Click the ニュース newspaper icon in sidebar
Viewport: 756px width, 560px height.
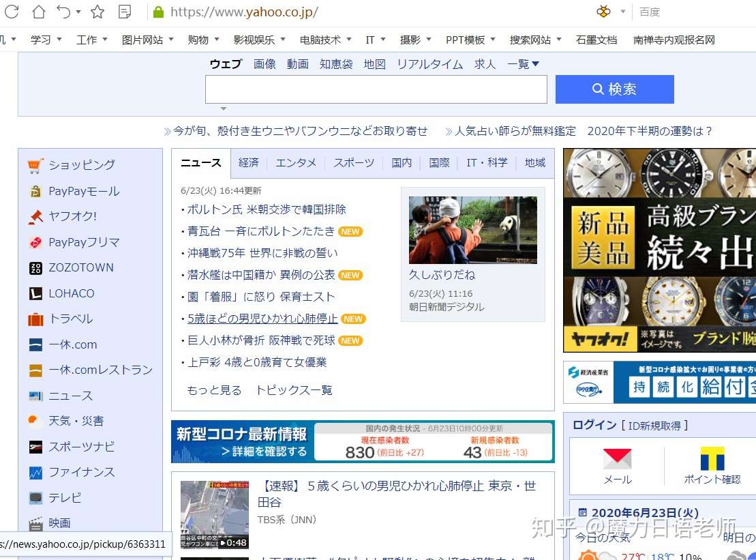[35, 396]
